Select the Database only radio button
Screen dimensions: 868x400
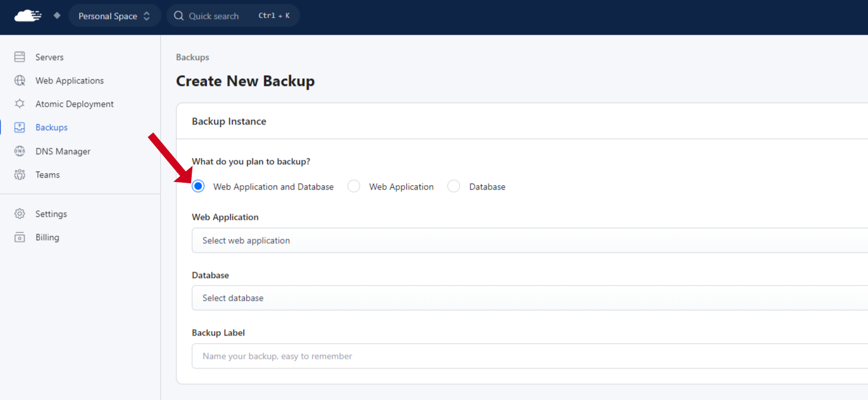(x=454, y=186)
